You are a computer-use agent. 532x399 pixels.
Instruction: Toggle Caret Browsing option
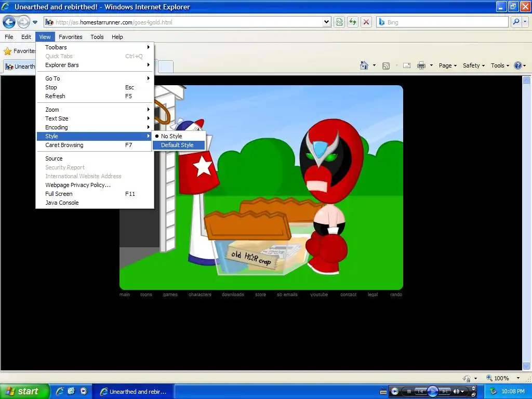(95, 145)
